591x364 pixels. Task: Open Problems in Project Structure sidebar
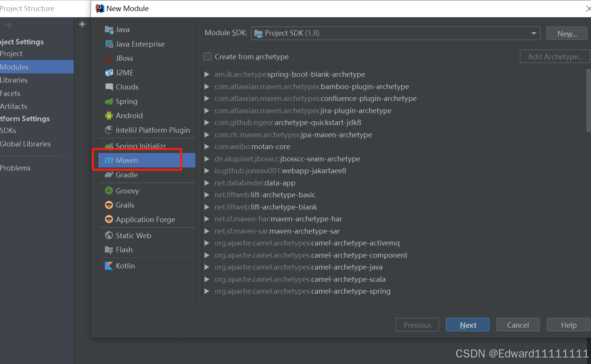point(37,168)
